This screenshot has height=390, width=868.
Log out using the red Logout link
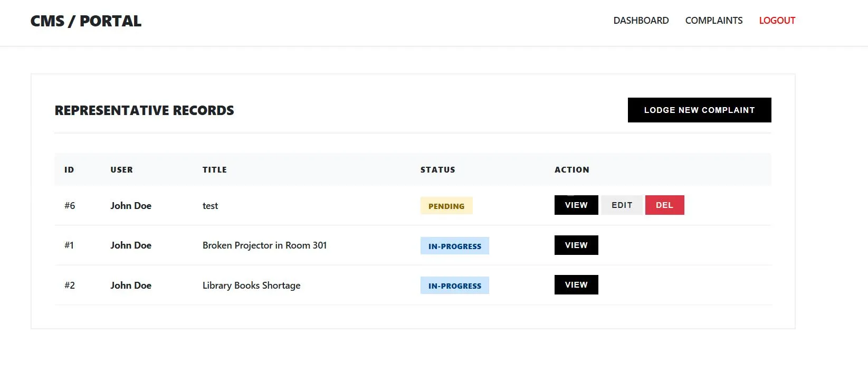[777, 21]
